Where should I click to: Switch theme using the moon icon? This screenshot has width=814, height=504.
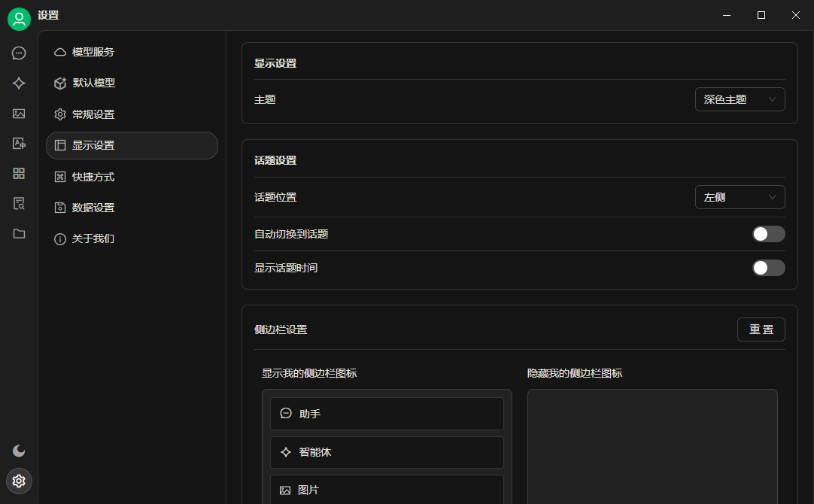click(x=19, y=451)
